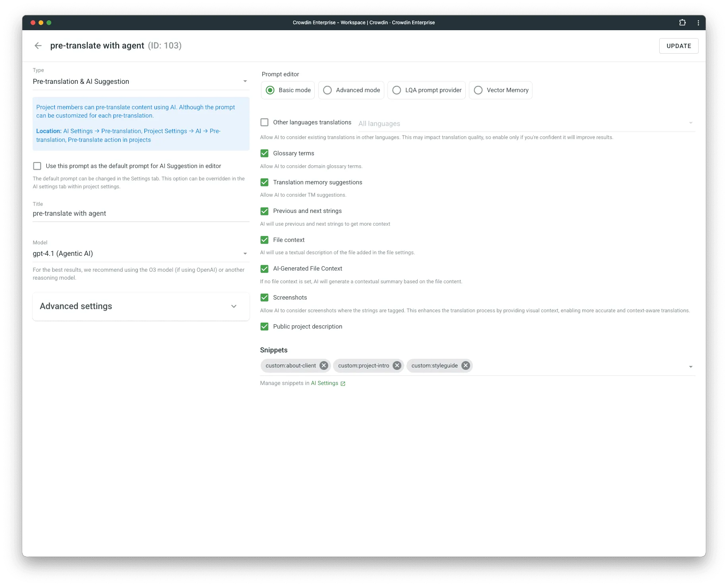
Task: Expand the Advanced settings section
Action: 234,306
